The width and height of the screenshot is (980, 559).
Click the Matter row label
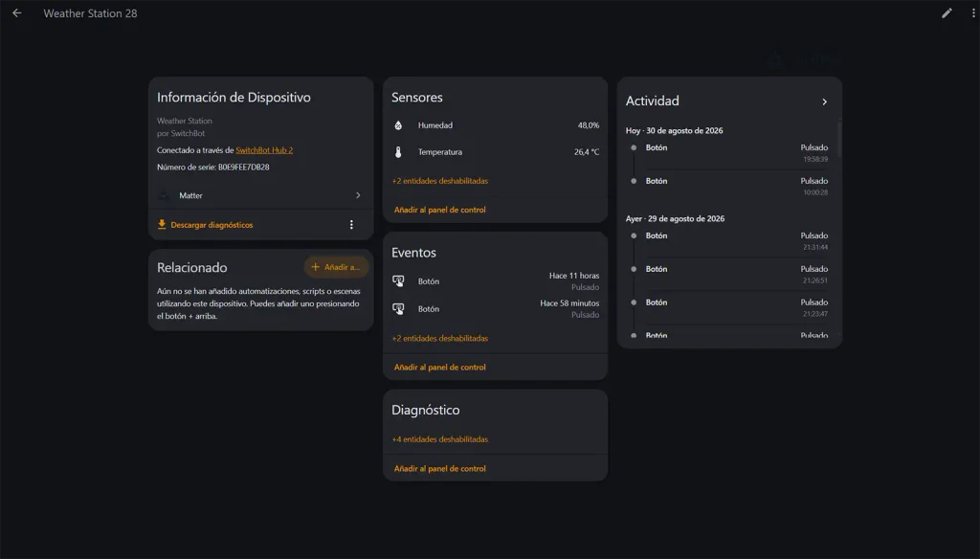point(190,195)
